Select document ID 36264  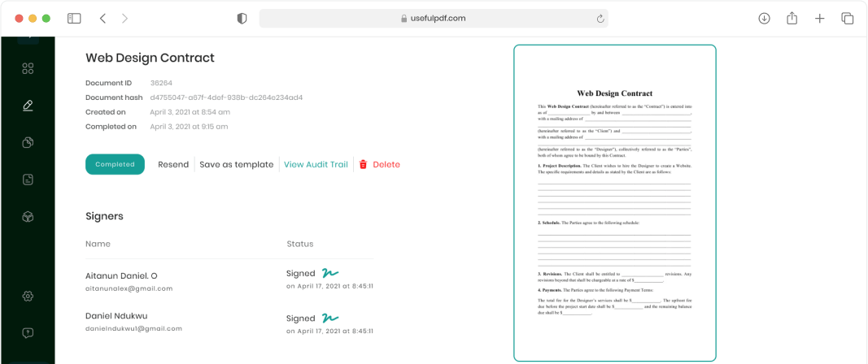[x=162, y=83]
